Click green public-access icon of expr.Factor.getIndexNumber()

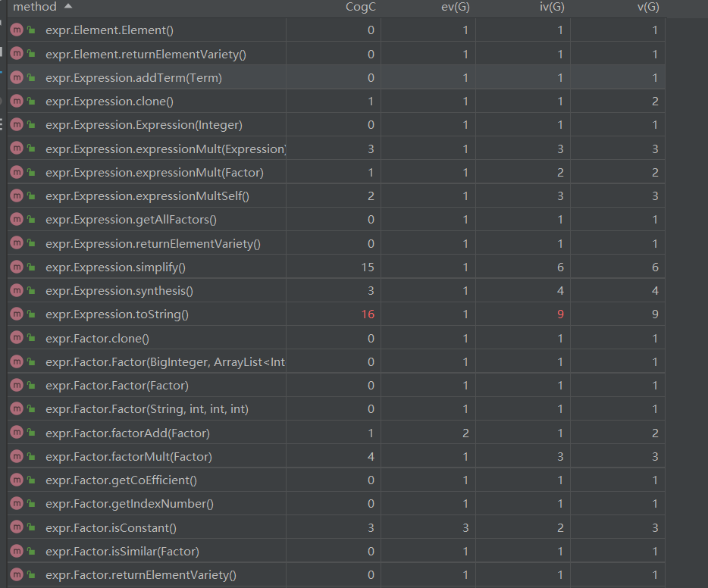31,503
